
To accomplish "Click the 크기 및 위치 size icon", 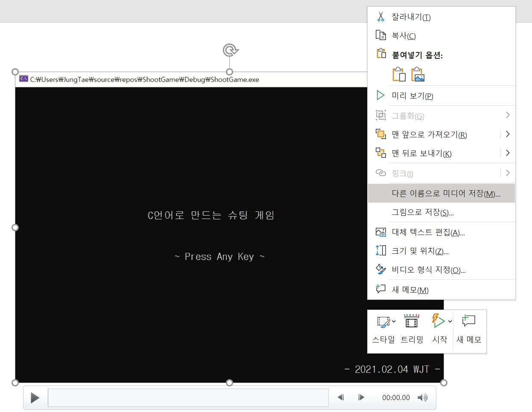I will 380,250.
